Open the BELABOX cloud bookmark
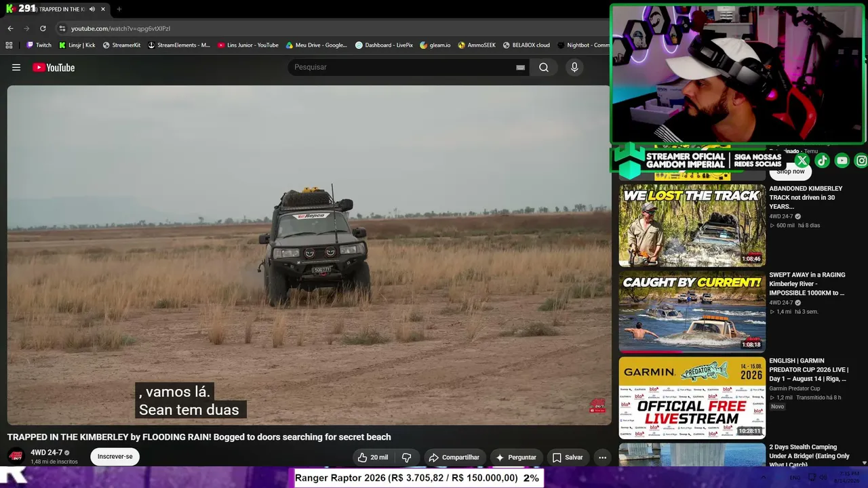The image size is (868, 488). click(x=526, y=45)
